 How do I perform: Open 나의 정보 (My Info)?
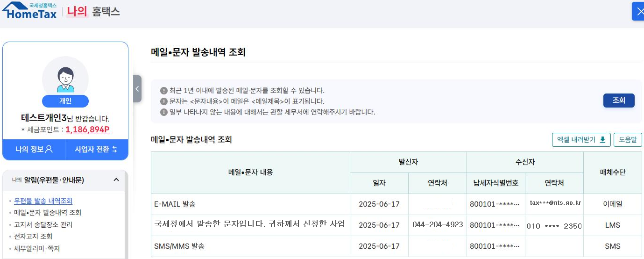[34, 150]
